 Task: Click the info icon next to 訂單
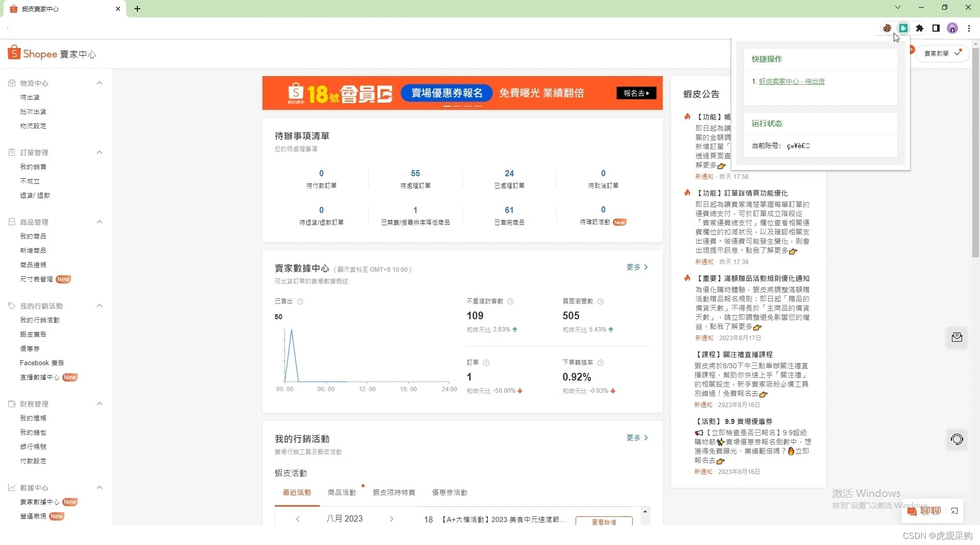coord(486,363)
